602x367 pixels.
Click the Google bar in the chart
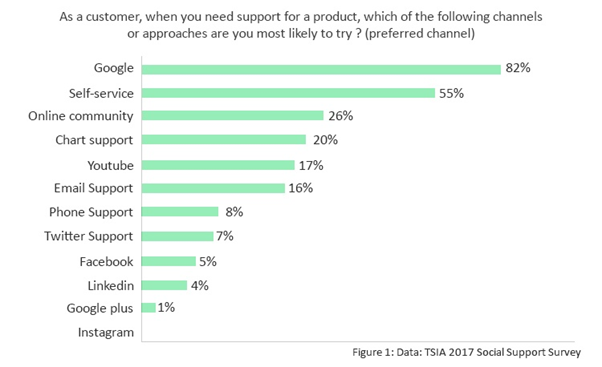click(x=321, y=69)
